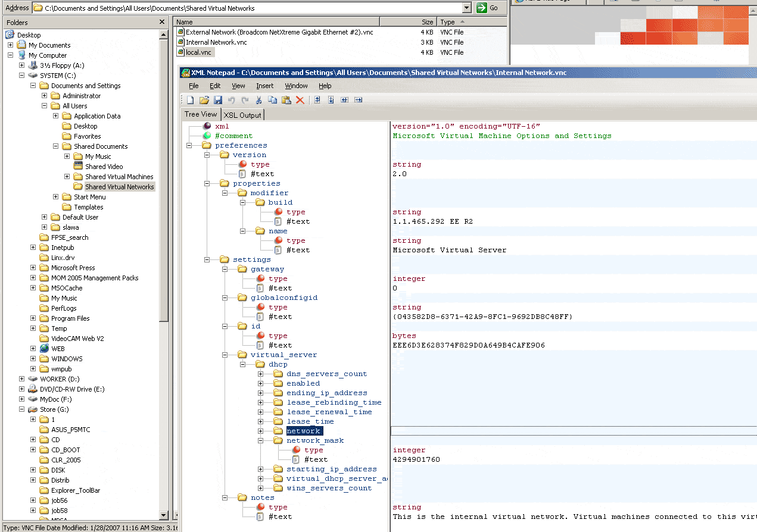
Task: Save the XML file via toolbar
Action: [x=218, y=100]
